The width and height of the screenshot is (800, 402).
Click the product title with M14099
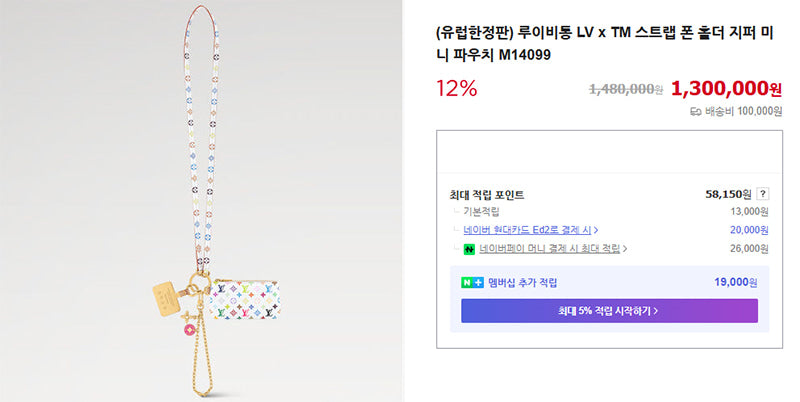click(605, 43)
